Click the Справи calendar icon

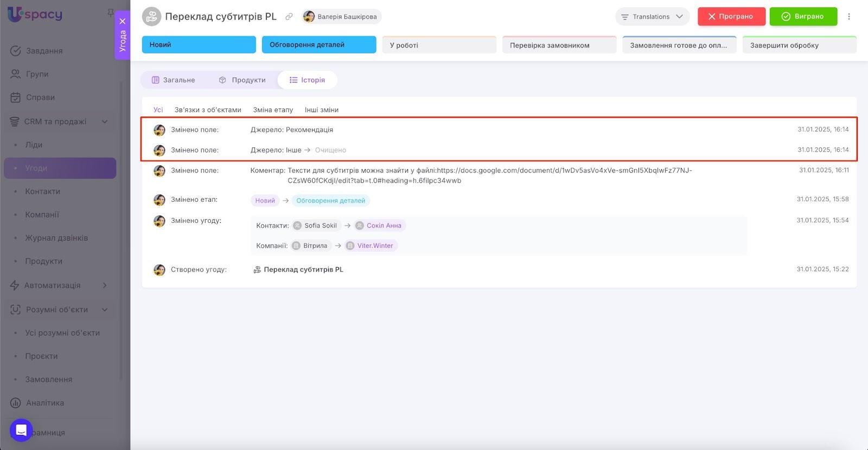coord(16,98)
